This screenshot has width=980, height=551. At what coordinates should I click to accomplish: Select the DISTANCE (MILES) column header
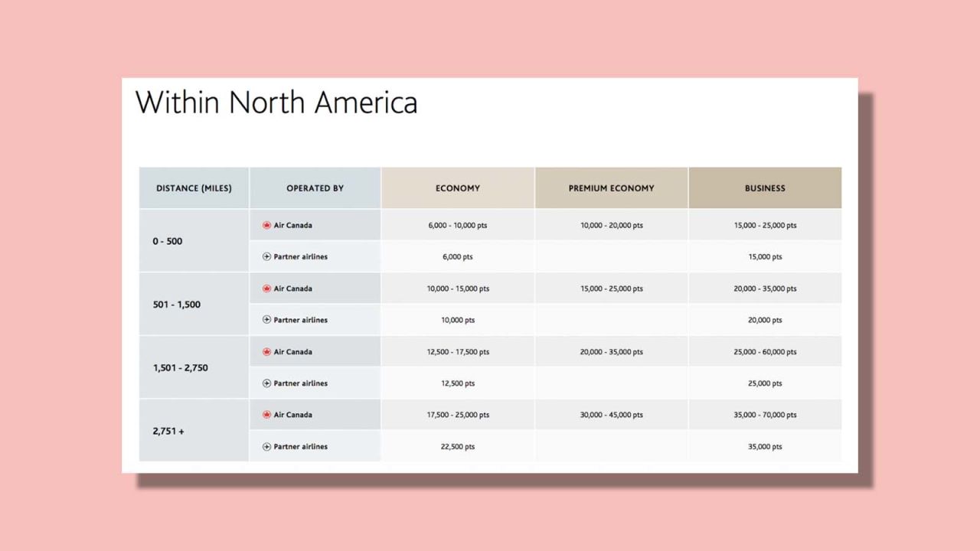coord(194,188)
